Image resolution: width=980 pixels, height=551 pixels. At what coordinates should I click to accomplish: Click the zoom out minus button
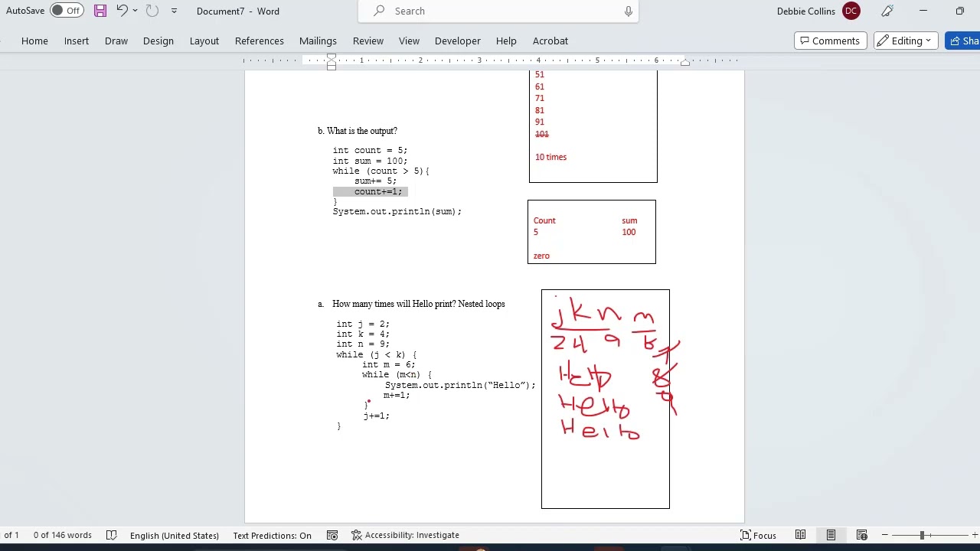click(x=885, y=535)
